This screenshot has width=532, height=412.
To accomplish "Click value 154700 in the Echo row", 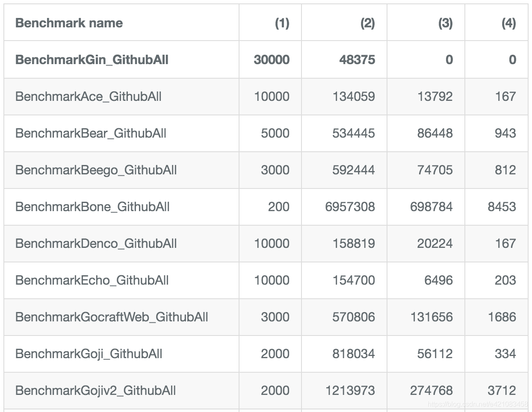I will click(354, 280).
